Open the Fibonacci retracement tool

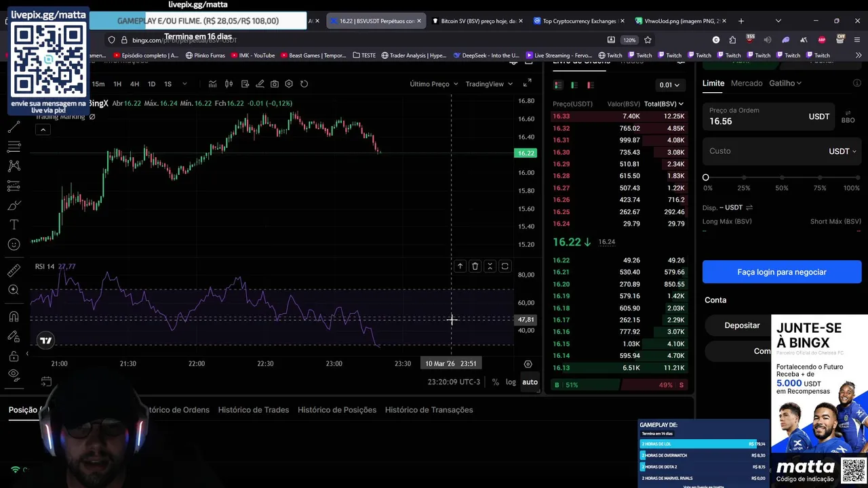pos(14,146)
